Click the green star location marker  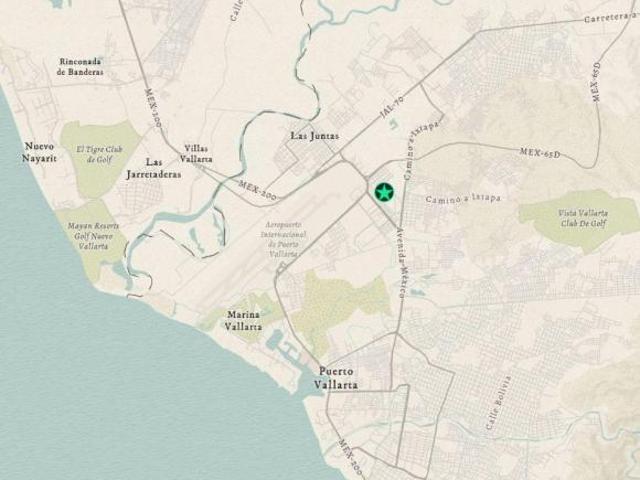tap(384, 192)
